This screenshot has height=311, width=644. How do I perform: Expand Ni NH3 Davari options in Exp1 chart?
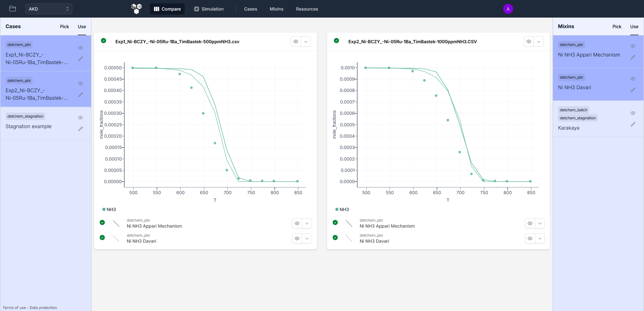(307, 238)
